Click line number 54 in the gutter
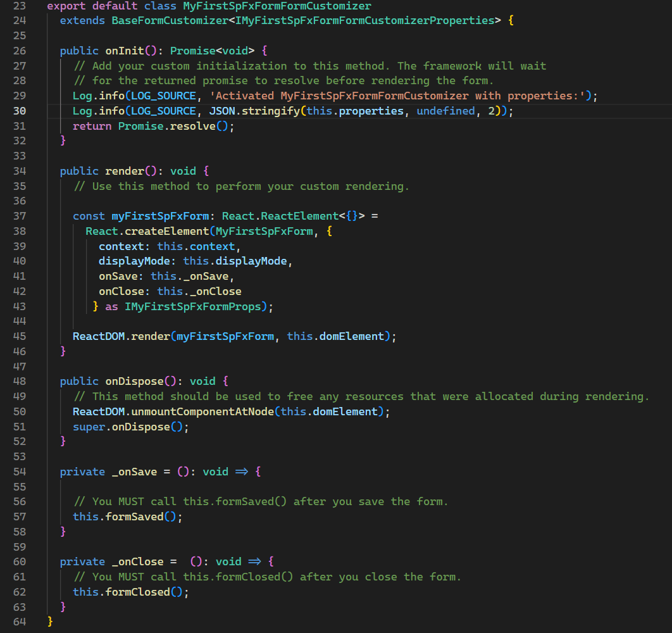Screen dimensions: 672x633 point(20,472)
